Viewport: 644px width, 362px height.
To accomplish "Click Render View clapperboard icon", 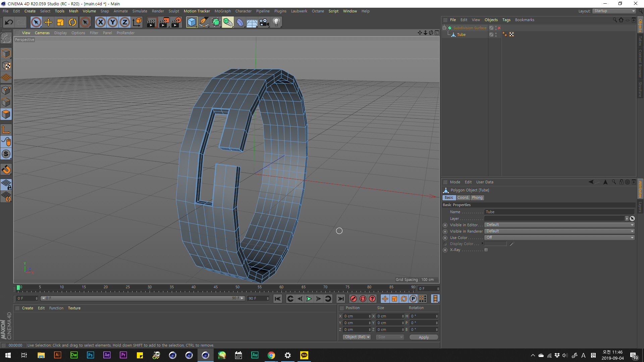I will click(152, 22).
